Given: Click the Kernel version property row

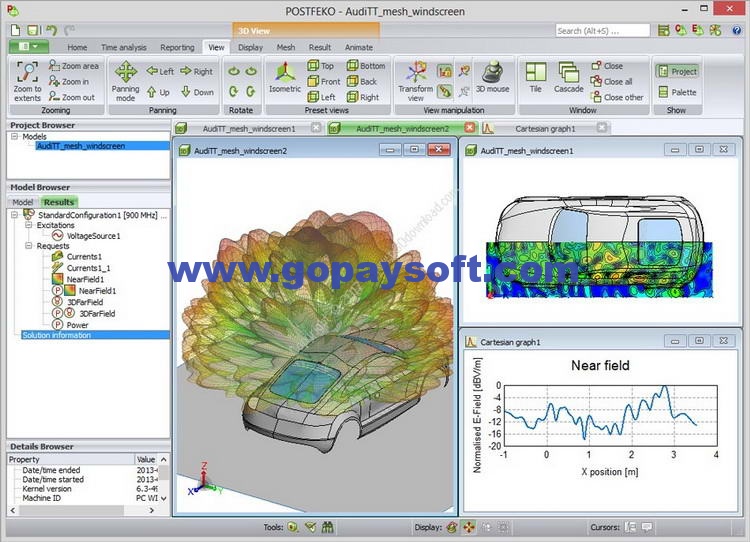Looking at the screenshot, I should pos(88,489).
